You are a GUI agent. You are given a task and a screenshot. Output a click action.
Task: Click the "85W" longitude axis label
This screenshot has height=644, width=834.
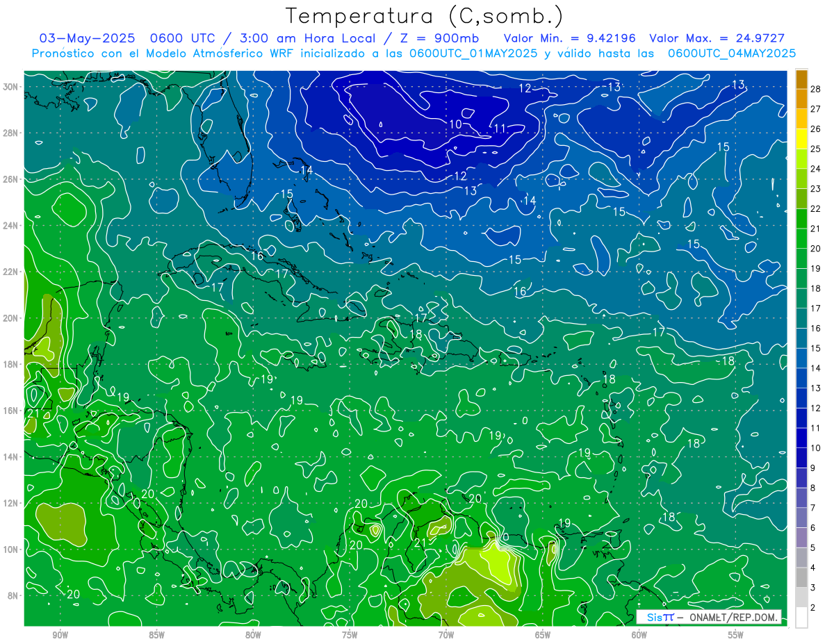pyautogui.click(x=156, y=635)
